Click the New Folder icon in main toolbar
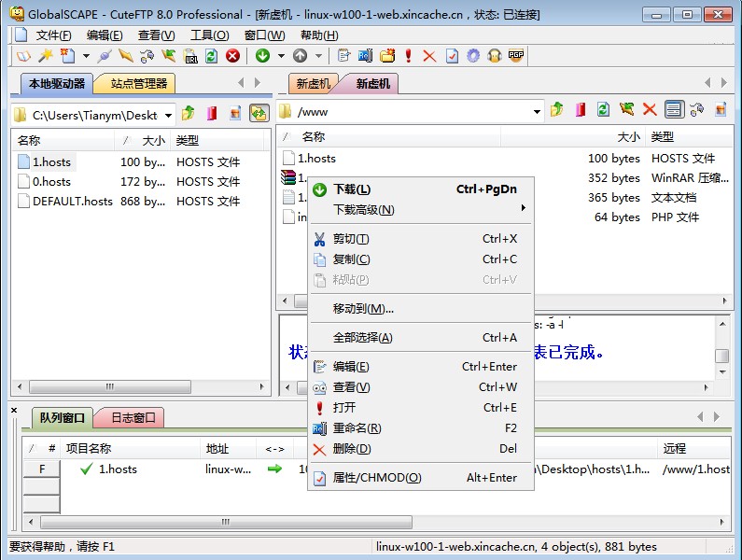 (x=387, y=56)
